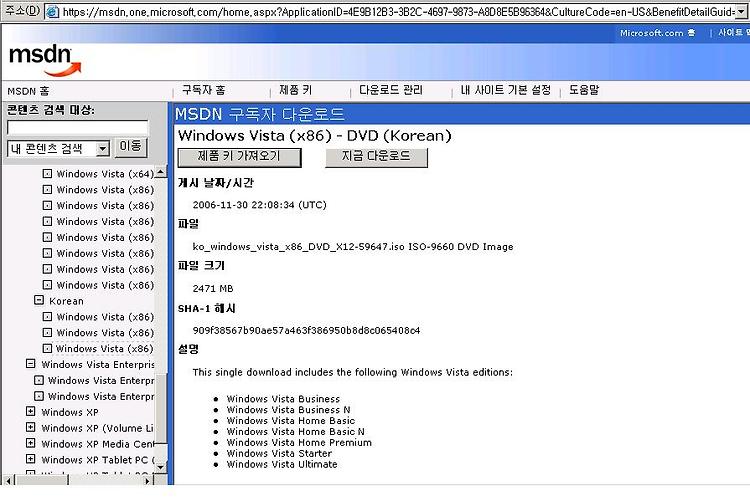
Task: Select the Windows XP Tablet PC label
Action: [x=98, y=460]
